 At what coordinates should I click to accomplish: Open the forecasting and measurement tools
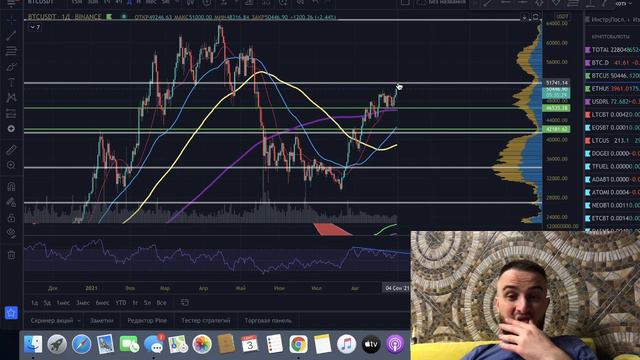point(11,113)
